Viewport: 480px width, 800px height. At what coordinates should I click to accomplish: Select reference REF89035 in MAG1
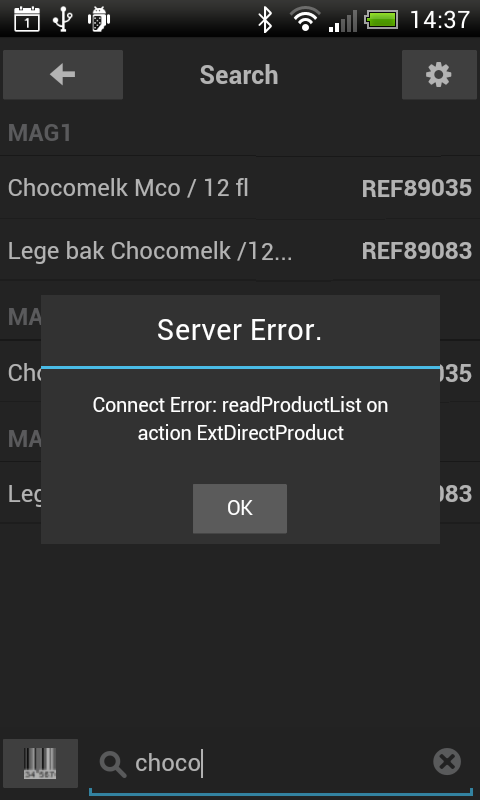[416, 188]
